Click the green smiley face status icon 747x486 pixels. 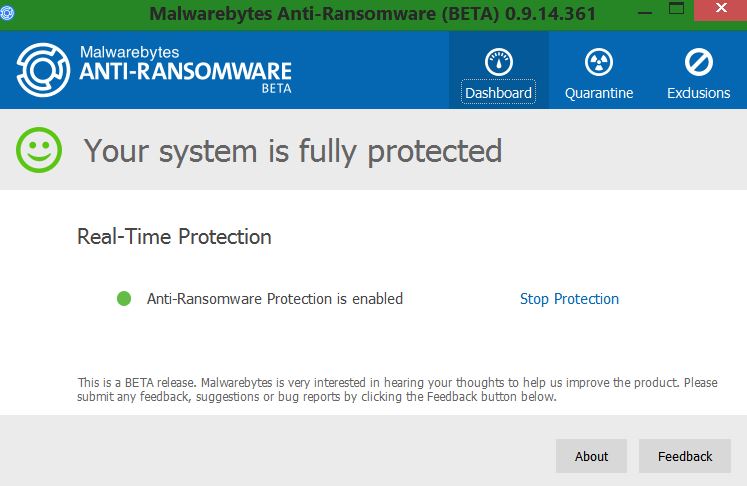(x=39, y=150)
